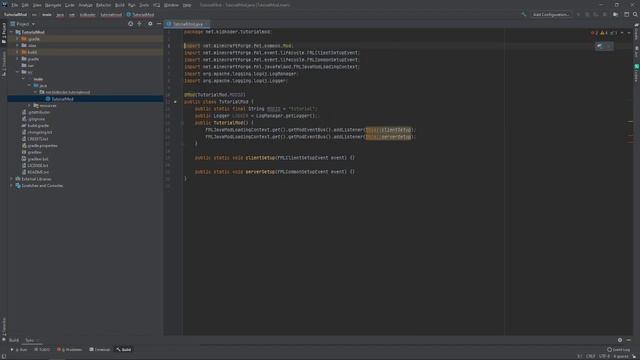
Task: Open the Event Log
Action: [618, 349]
